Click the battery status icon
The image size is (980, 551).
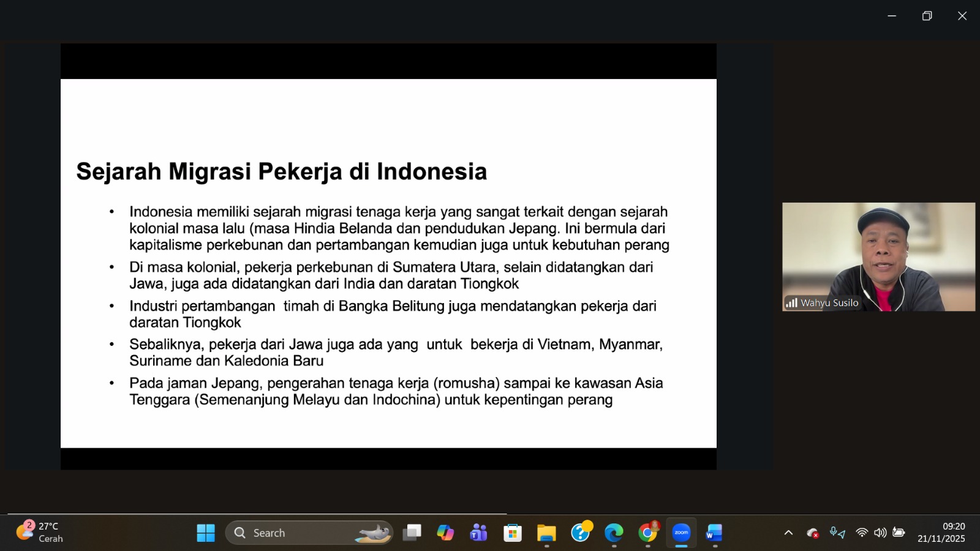899,533
